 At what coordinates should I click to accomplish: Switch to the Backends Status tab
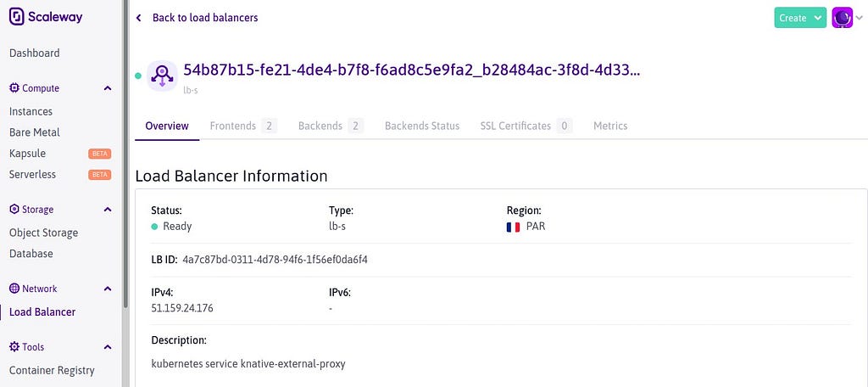[422, 126]
